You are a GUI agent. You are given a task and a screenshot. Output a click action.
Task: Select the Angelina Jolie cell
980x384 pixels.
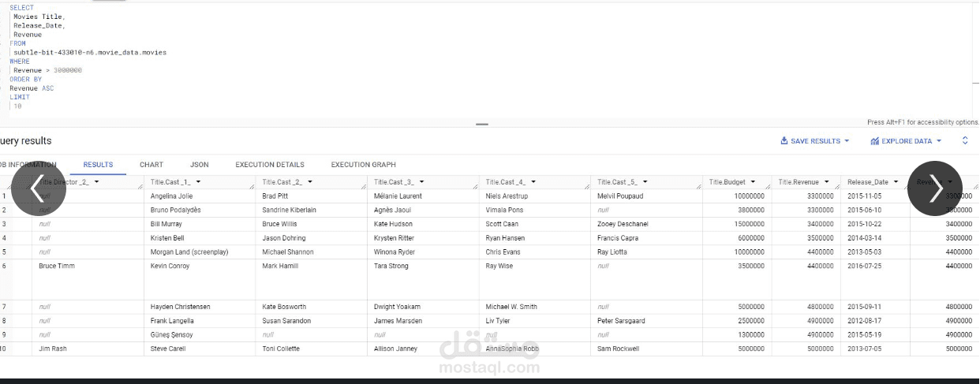point(171,196)
